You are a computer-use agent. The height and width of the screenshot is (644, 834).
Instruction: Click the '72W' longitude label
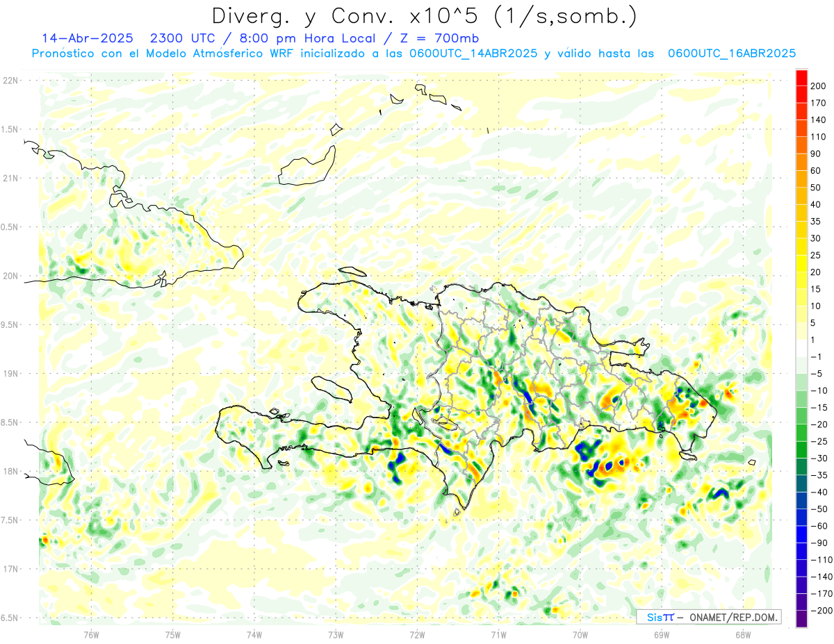(x=417, y=634)
